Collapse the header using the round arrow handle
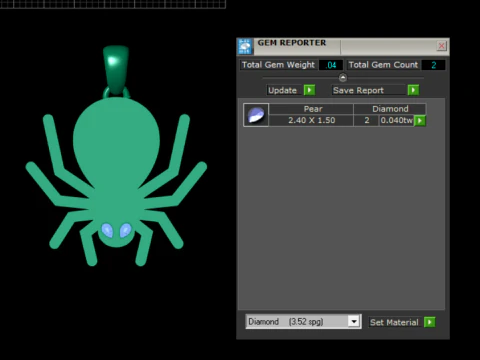This screenshot has height=360, width=480. pos(343,78)
